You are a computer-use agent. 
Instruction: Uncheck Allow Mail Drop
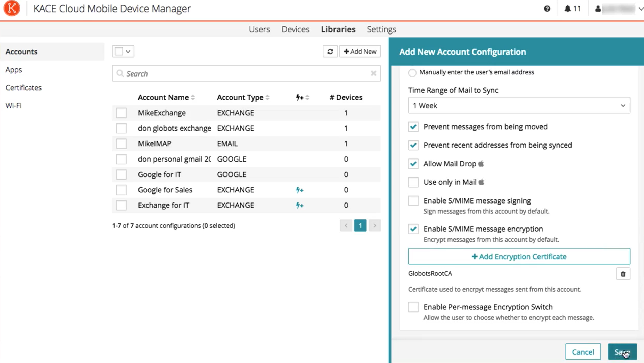pyautogui.click(x=413, y=164)
